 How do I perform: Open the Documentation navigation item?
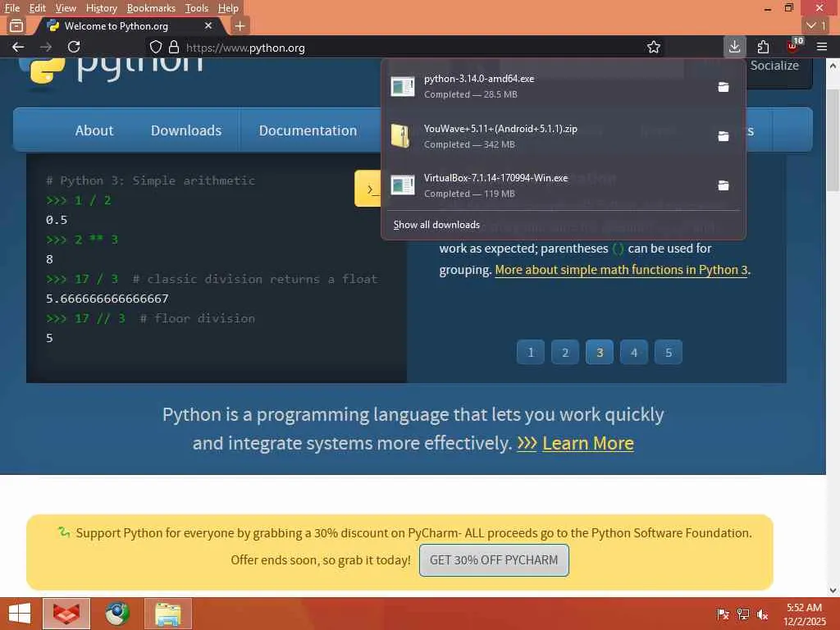[308, 130]
